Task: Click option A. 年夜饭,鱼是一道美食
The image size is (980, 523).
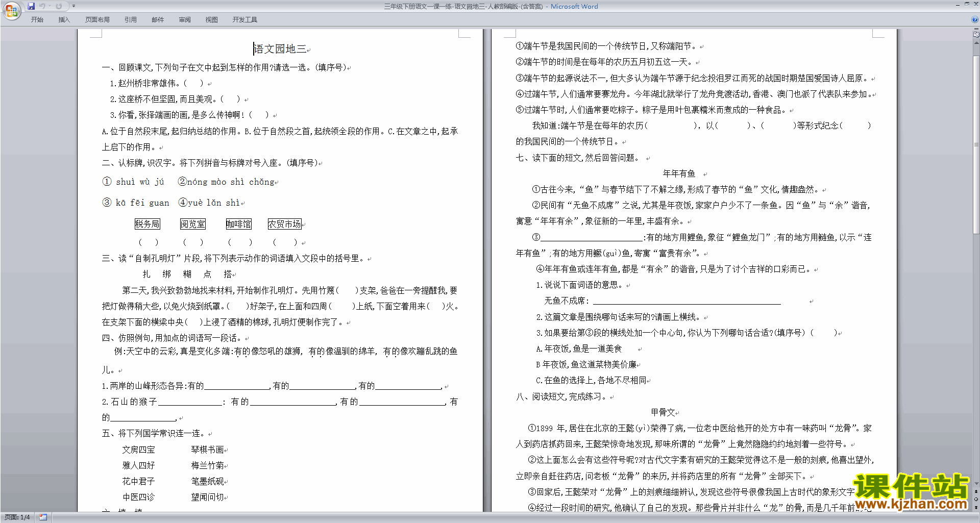Action: coord(579,348)
